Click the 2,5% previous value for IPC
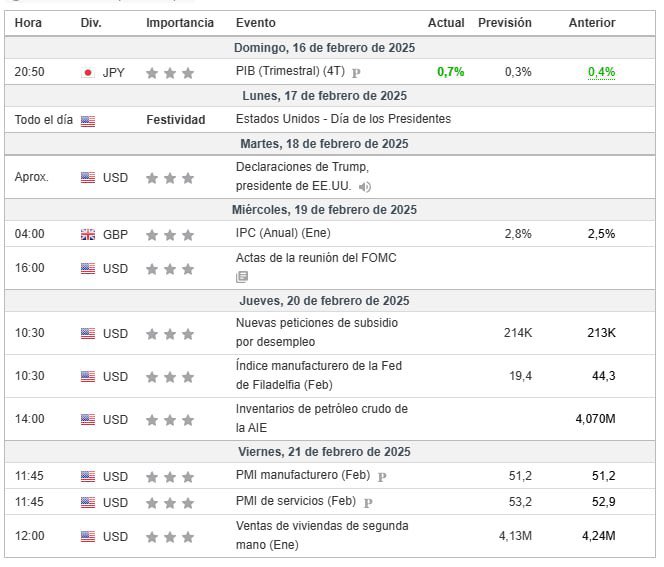The height and width of the screenshot is (567, 664). tap(601, 234)
